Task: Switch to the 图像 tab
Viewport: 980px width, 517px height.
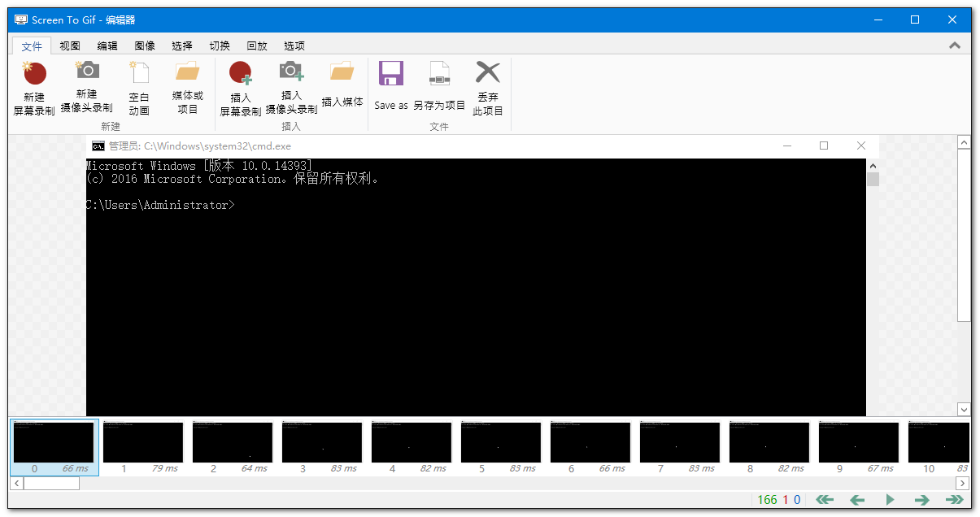Action: (x=145, y=46)
